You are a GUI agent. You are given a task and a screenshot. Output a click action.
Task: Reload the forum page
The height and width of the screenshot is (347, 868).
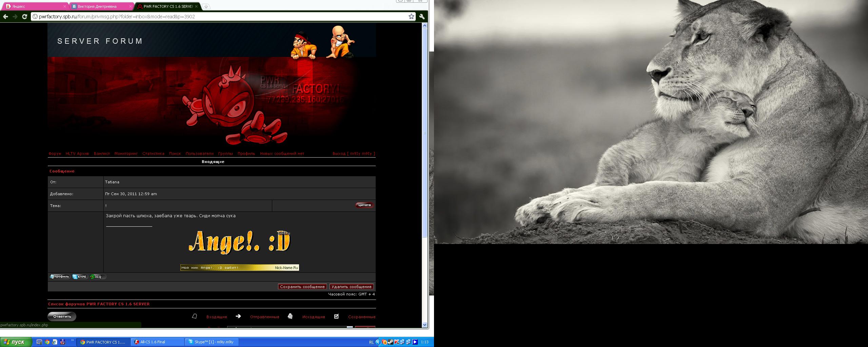coord(24,17)
